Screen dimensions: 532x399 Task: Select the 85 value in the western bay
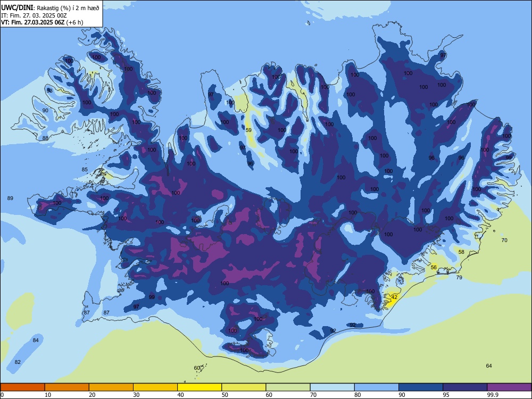(85, 170)
